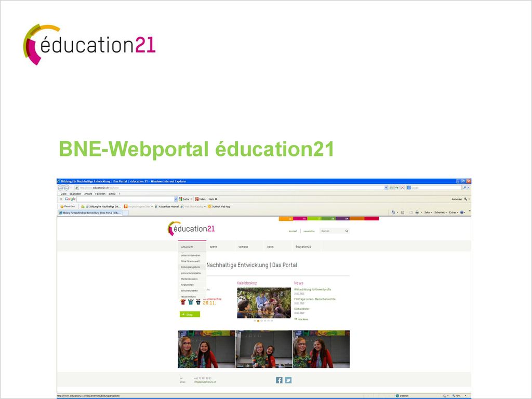Image resolution: width=532 pixels, height=399 pixels.
Task: Open the Seite dropdown menu
Action: (428, 212)
